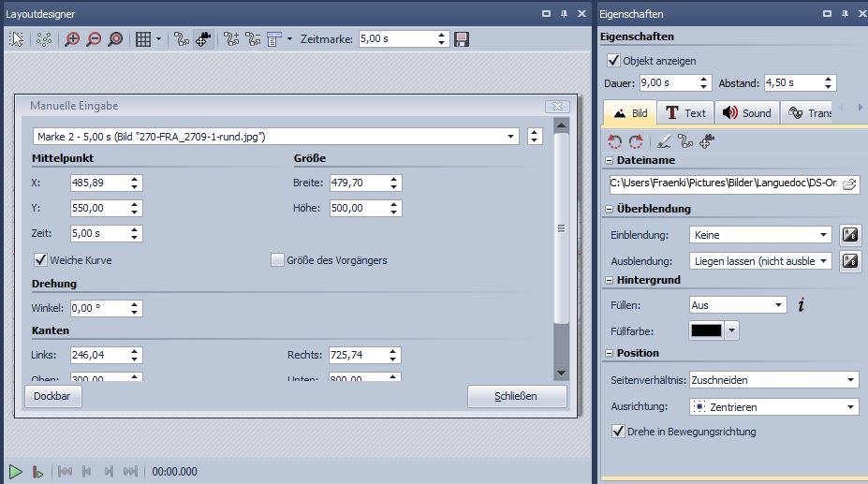Click the Füllen info icon
868x484 pixels.
(x=801, y=305)
